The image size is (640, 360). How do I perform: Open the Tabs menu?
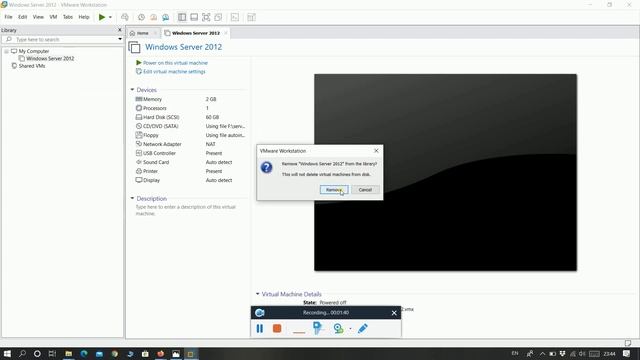68,17
